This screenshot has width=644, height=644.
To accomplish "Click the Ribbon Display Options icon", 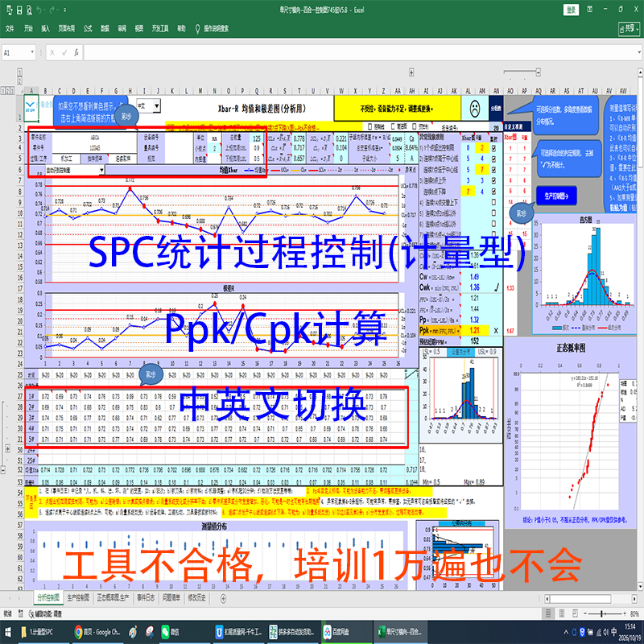I will point(590,9).
